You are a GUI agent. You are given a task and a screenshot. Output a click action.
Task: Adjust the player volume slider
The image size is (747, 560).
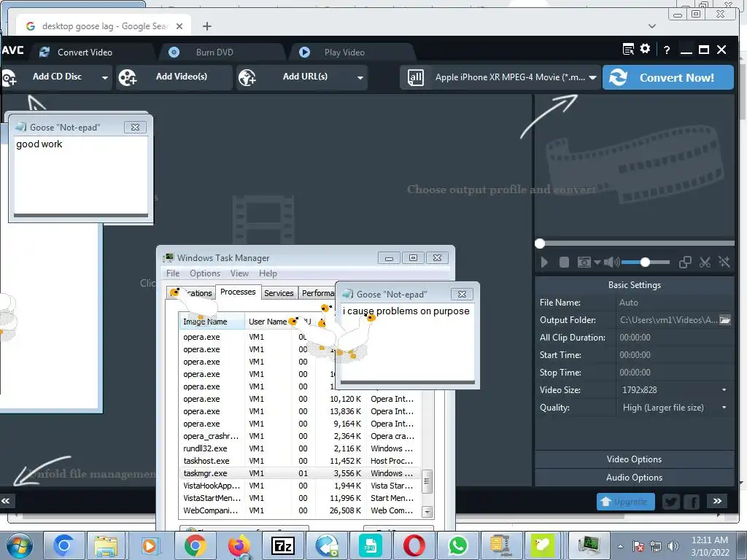tap(645, 262)
